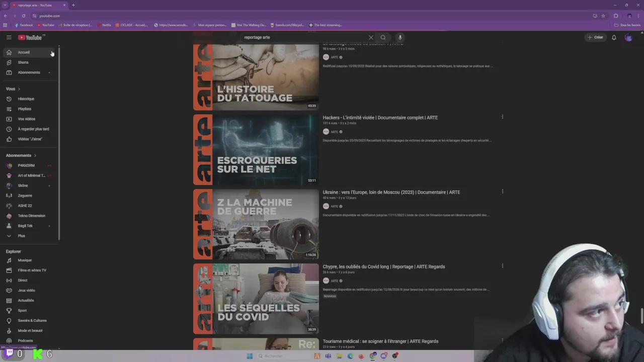Open P4Kid3RM channel subscription
This screenshot has width=644, height=362.
click(x=30, y=165)
